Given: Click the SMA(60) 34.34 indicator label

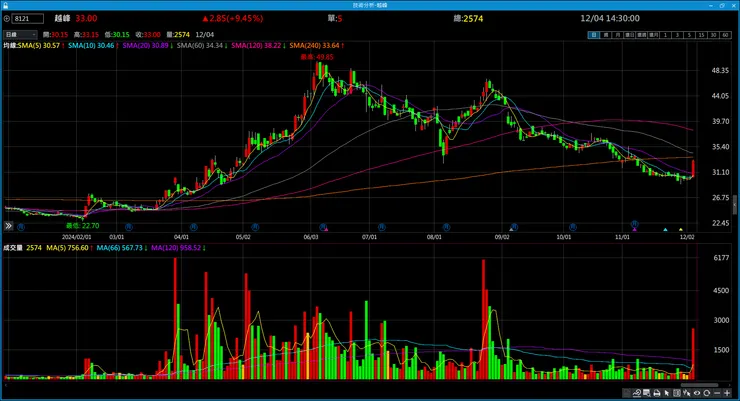Looking at the screenshot, I should (x=202, y=45).
